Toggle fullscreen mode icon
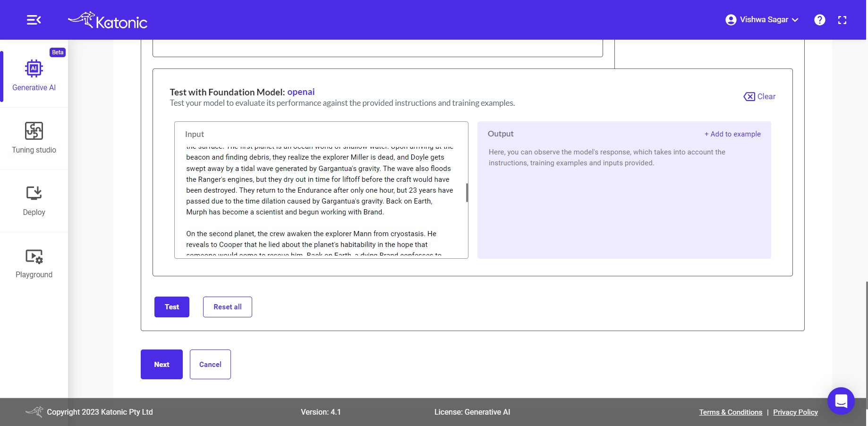Screen dimensions: 868x426 [x=842, y=20]
